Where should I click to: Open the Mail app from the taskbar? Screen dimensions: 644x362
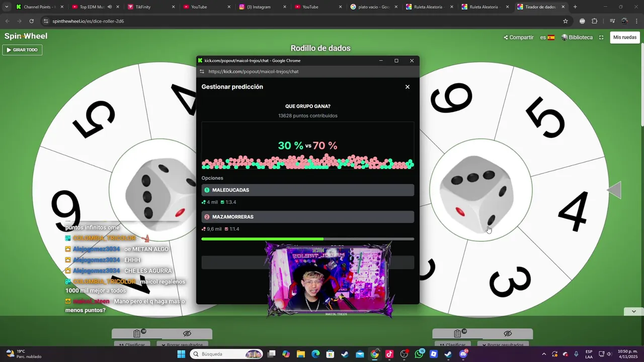tap(360, 354)
